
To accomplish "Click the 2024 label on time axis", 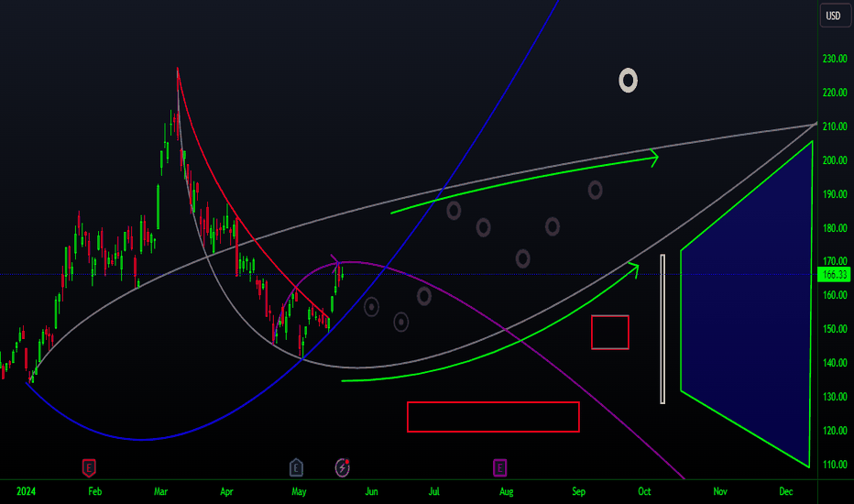I will [x=27, y=491].
